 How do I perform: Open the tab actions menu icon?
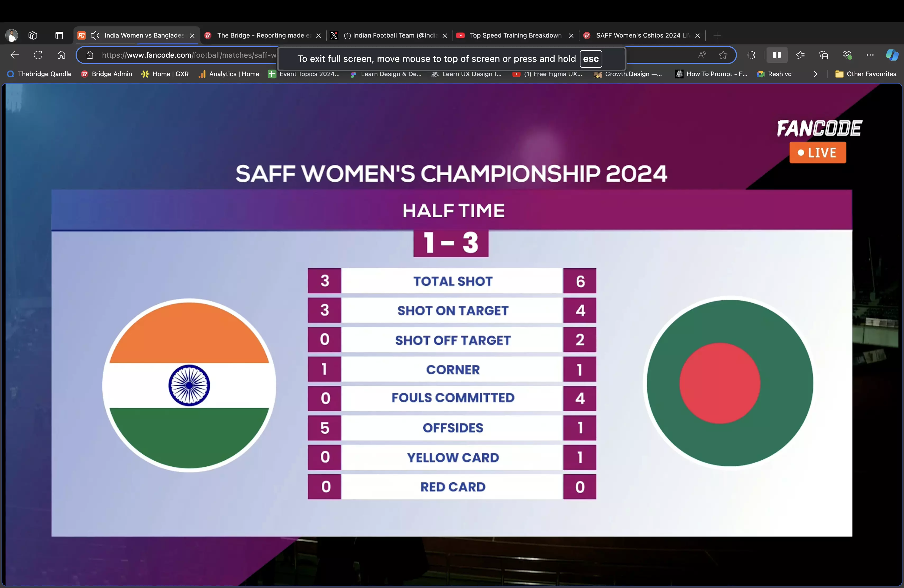[x=59, y=35]
